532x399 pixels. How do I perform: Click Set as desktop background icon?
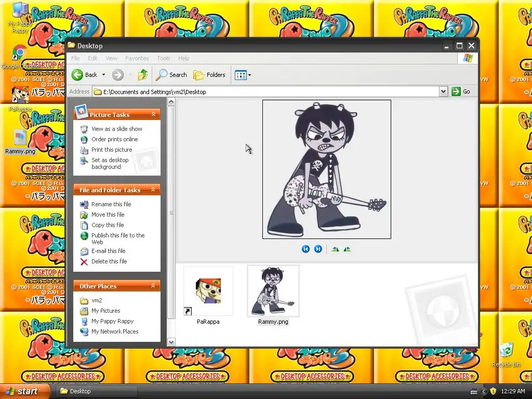84,161
